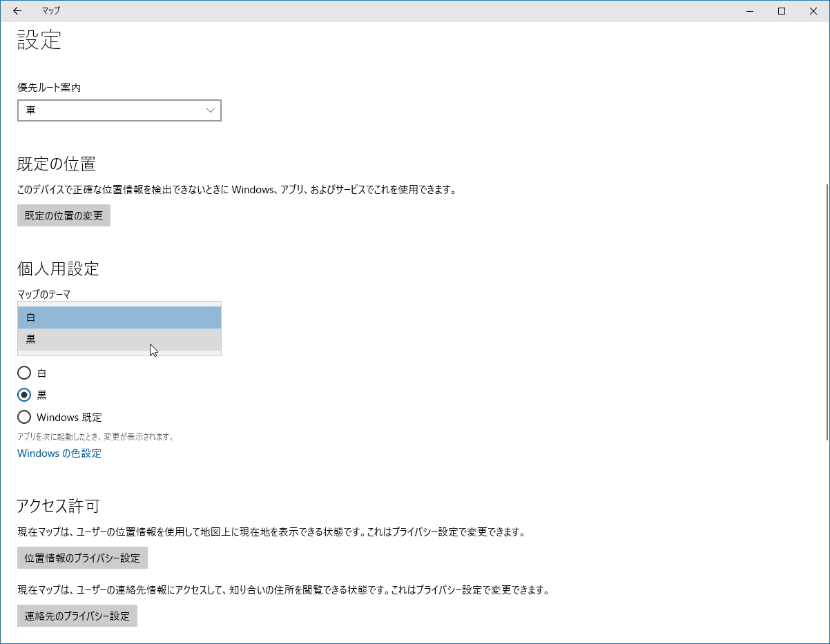Screen dimensions: 830x644
Task: Open 位置情報のプライバシー設定
Action: (81, 558)
